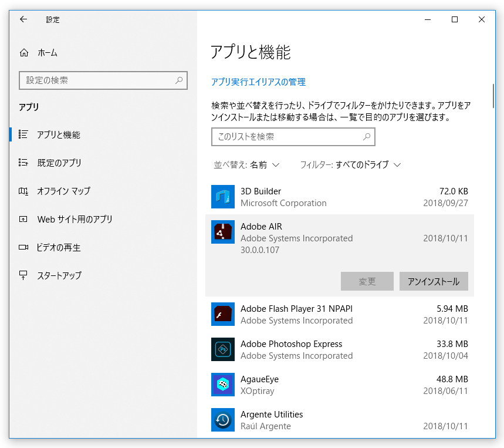
Task: Click the アプリと機能 page heading
Action: point(251,52)
